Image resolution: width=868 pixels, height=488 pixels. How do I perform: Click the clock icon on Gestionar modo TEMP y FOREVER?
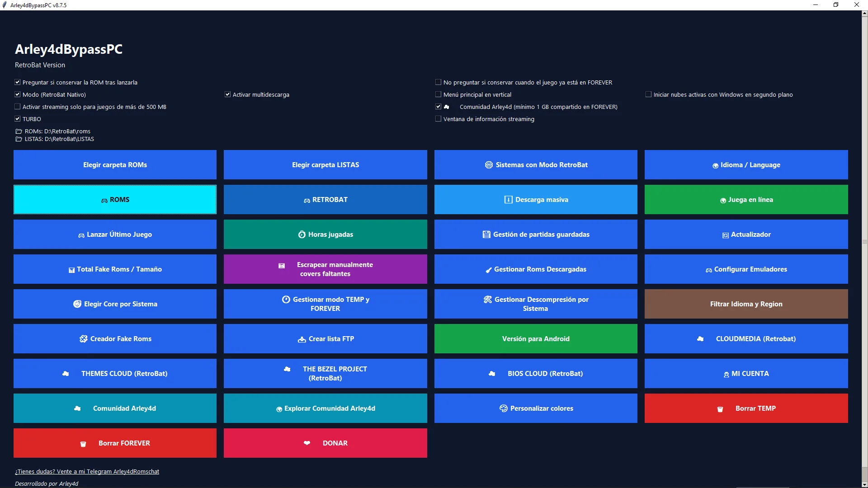[286, 300]
